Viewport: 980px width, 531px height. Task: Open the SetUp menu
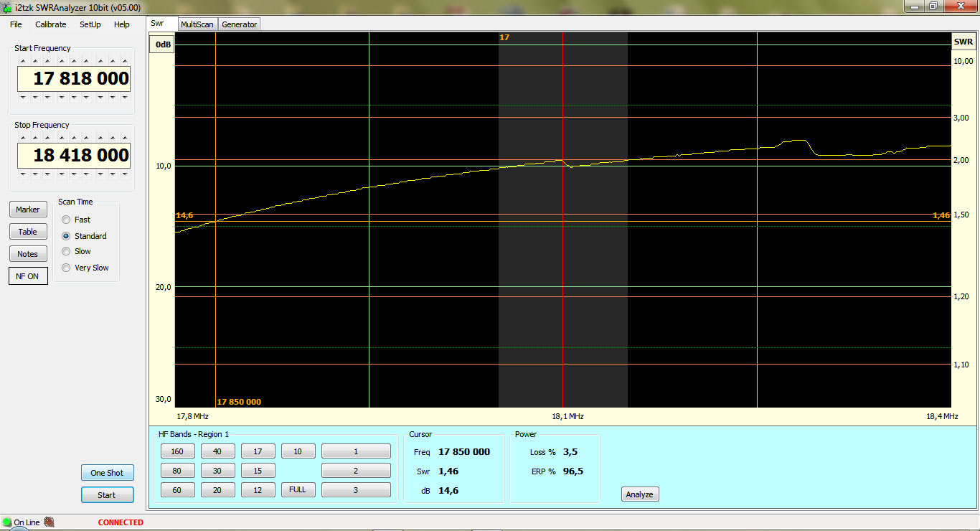pos(90,24)
